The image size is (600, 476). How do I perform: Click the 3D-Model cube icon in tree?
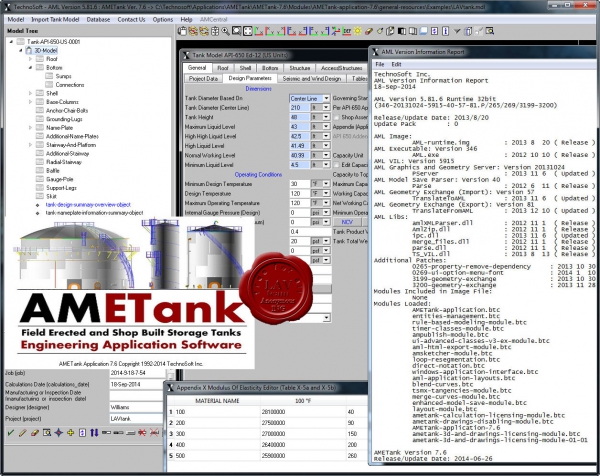(29, 51)
